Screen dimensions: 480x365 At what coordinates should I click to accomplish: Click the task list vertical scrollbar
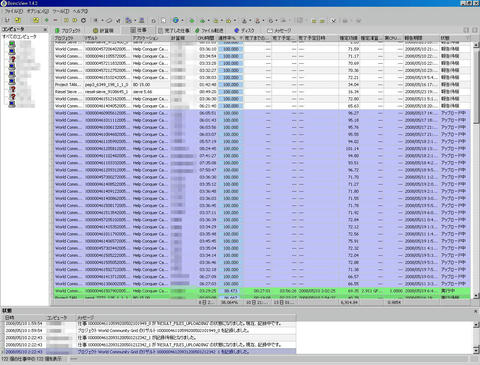pyautogui.click(x=476, y=170)
